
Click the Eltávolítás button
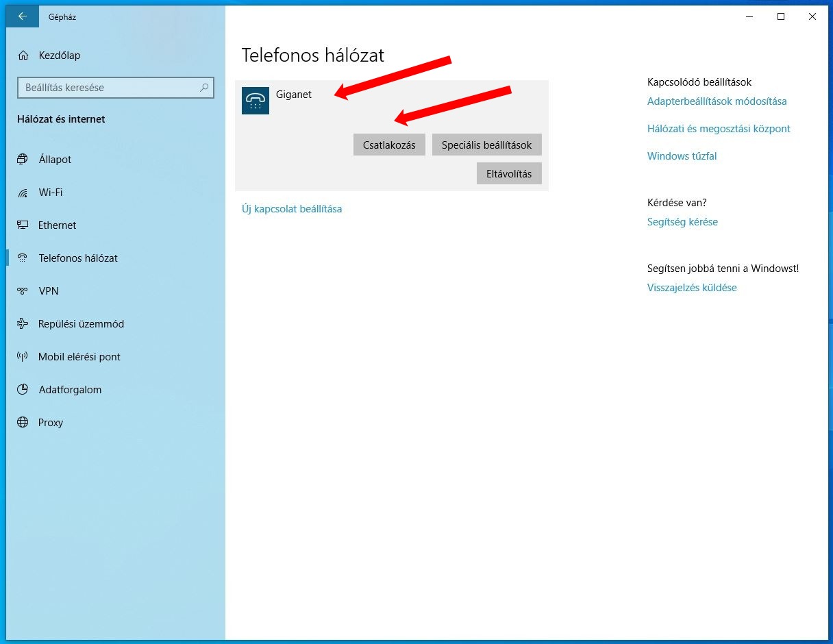(509, 174)
